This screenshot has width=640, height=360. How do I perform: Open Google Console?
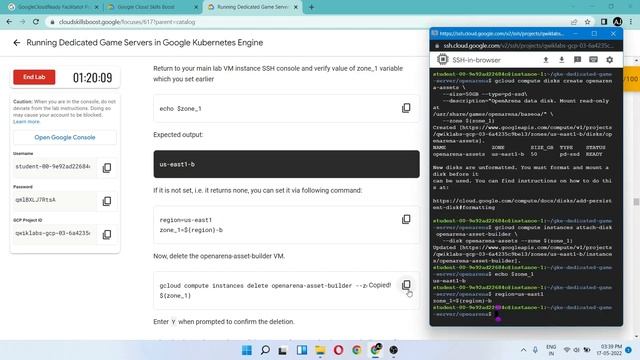pos(65,137)
